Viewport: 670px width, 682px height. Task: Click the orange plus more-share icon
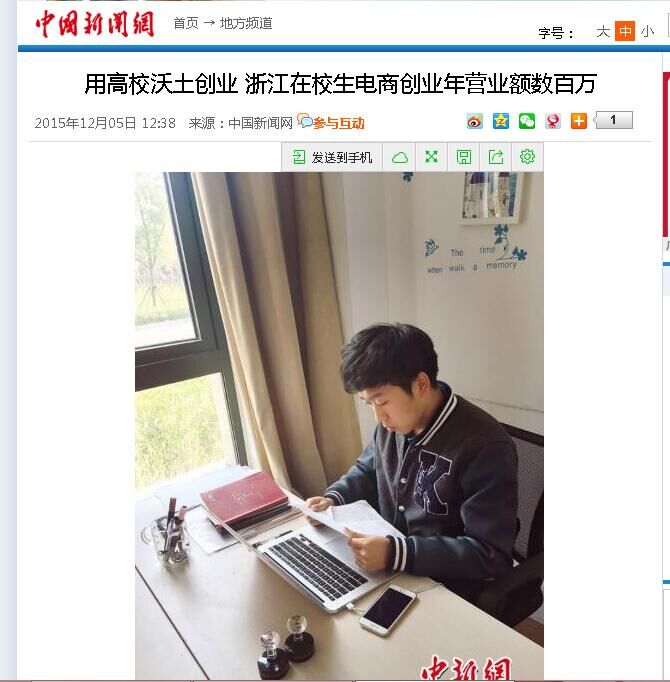tap(579, 121)
